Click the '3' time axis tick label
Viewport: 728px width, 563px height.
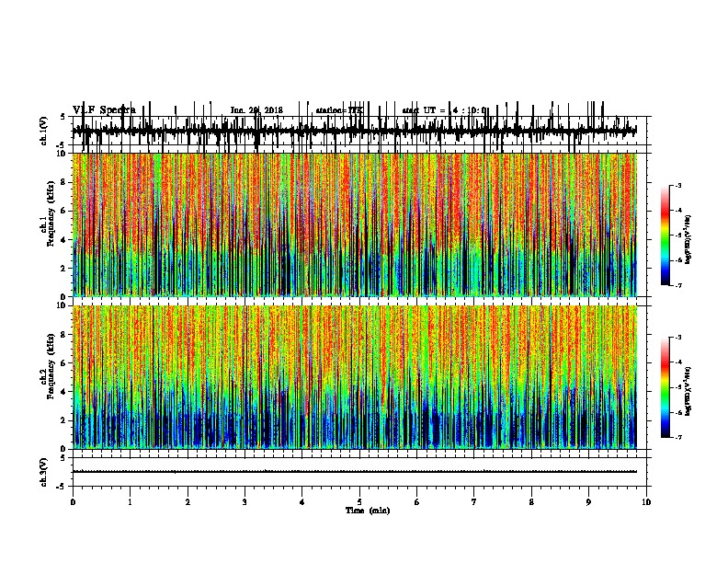coord(245,502)
